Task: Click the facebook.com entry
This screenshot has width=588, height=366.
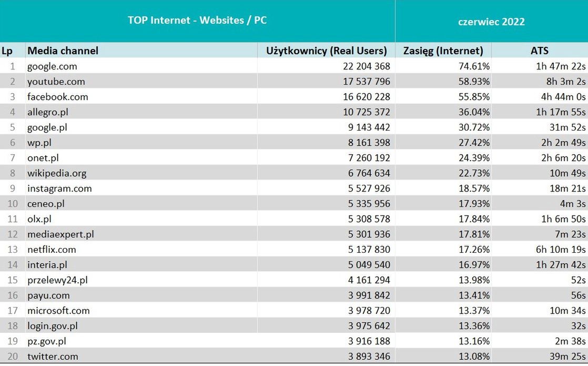Action: pyautogui.click(x=57, y=97)
